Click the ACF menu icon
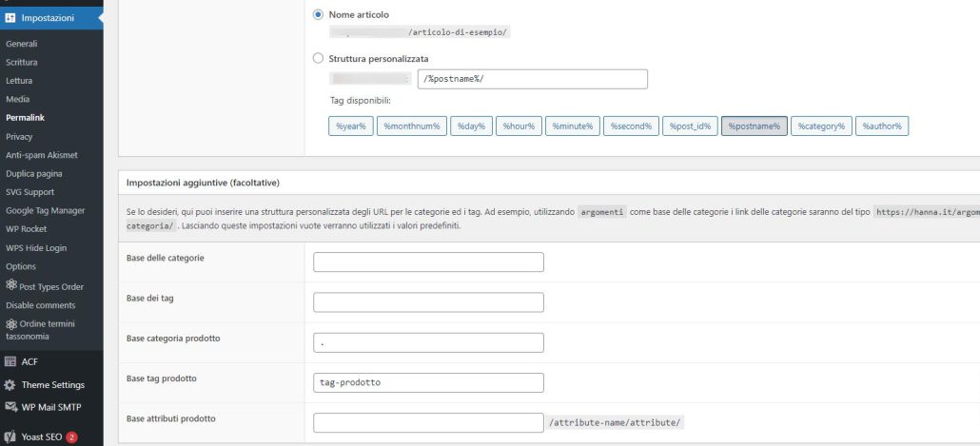 point(10,361)
